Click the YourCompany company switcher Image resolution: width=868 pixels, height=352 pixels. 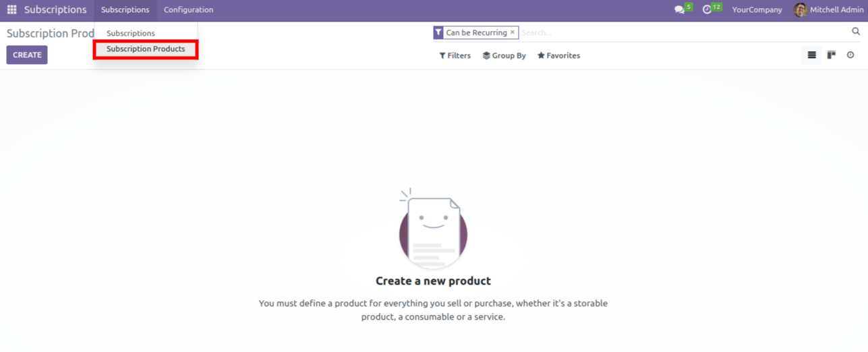point(757,10)
